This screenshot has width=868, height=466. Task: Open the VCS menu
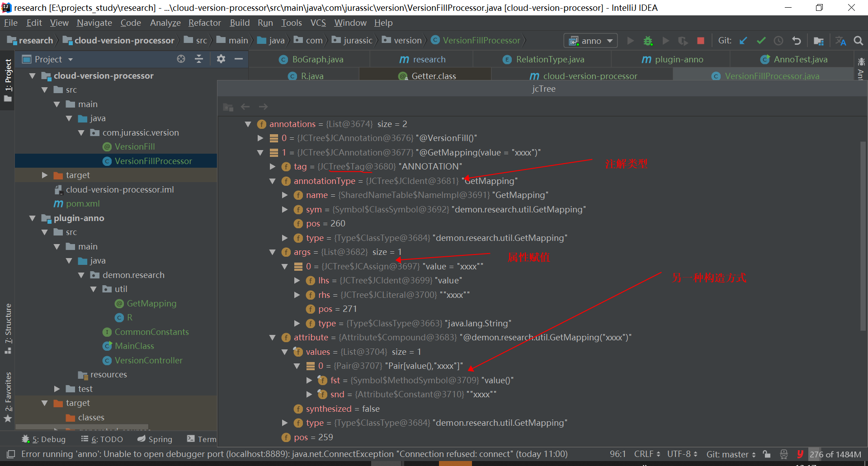click(318, 23)
